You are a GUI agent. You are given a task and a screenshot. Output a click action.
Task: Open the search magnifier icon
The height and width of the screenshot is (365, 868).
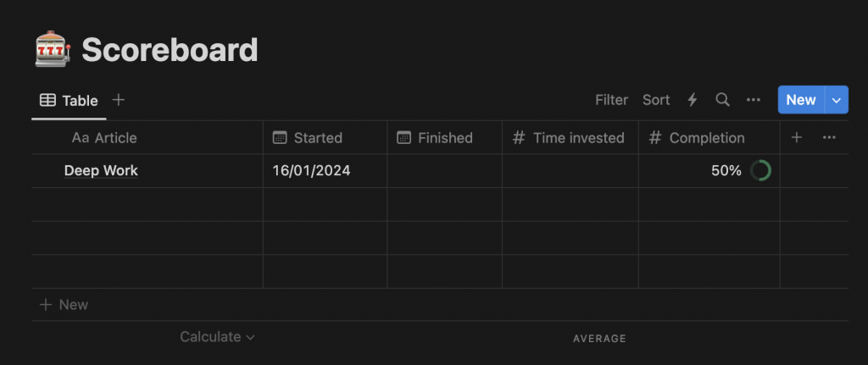(x=723, y=100)
